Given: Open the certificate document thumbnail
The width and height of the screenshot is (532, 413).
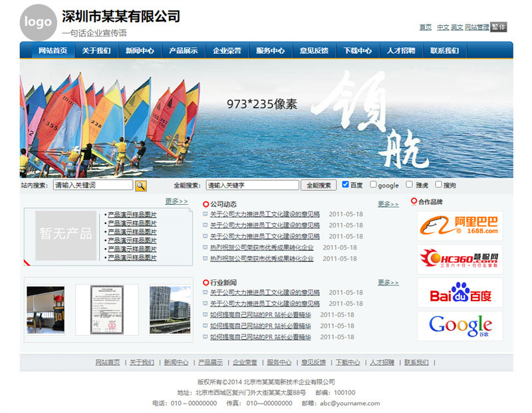Looking at the screenshot, I should tap(107, 309).
